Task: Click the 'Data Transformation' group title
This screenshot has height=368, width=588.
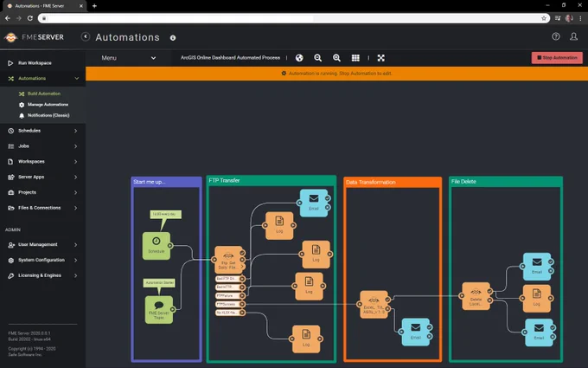Action: pos(370,182)
